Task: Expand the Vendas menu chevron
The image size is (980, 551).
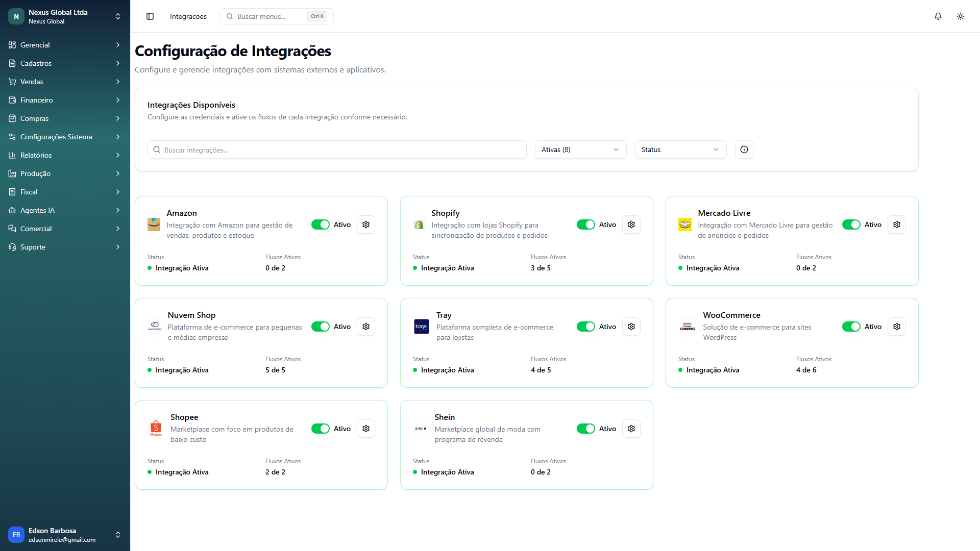Action: 118,82
